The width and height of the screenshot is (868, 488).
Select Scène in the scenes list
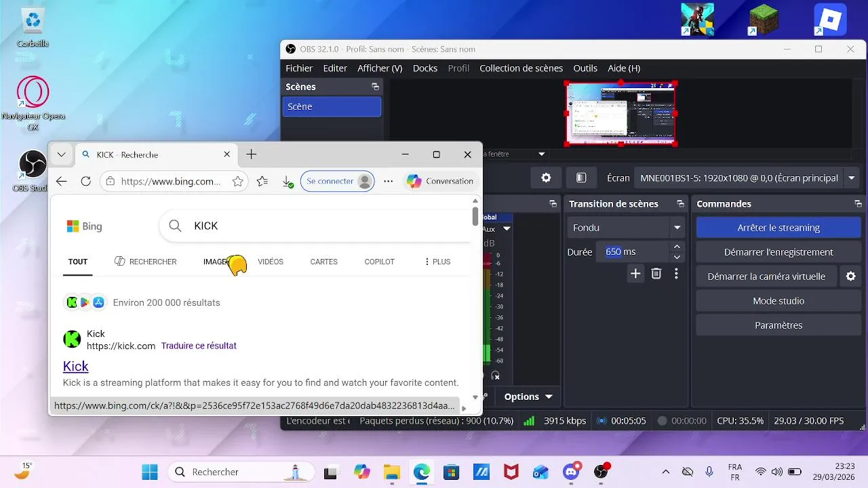click(x=332, y=106)
